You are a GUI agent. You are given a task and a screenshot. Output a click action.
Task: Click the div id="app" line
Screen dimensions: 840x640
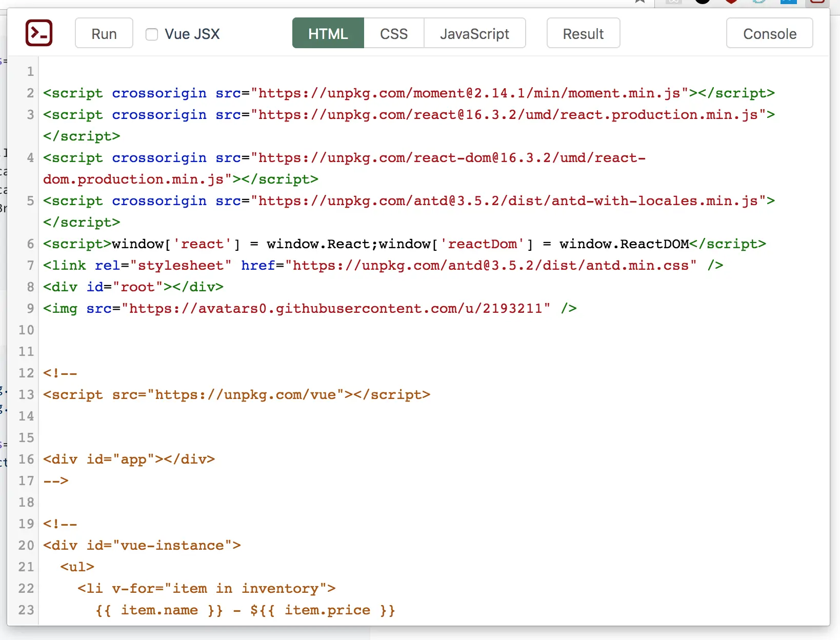[x=129, y=459]
